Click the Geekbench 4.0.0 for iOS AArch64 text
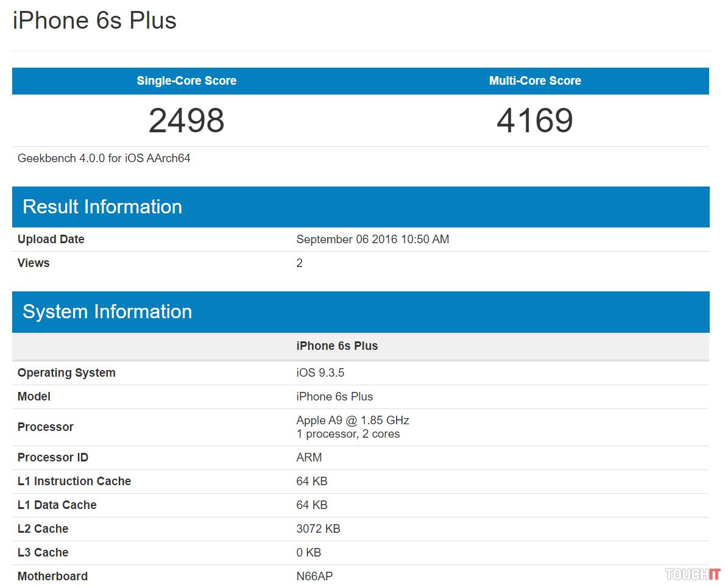 pos(104,158)
